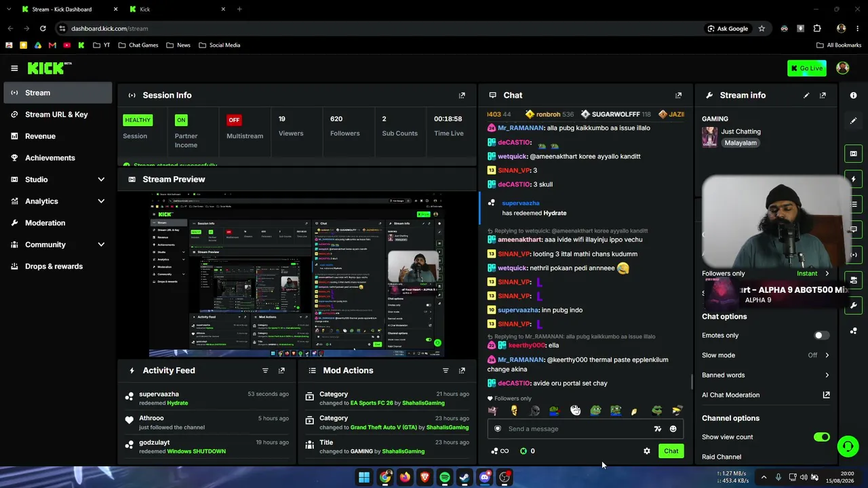
Task: Click the Kick logo in the header
Action: 49,68
